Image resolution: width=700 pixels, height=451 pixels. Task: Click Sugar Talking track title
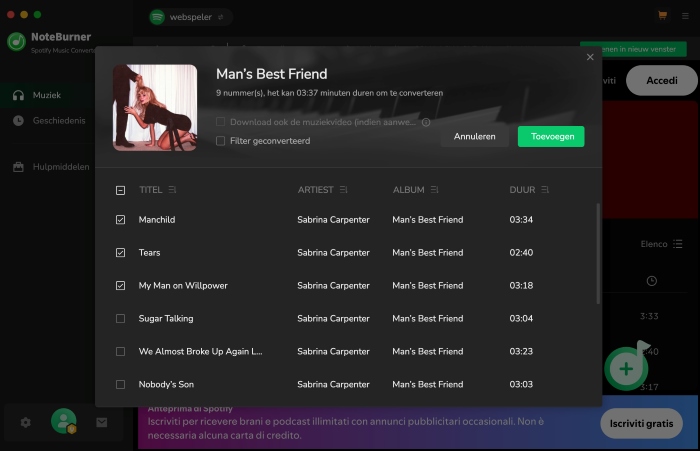(166, 318)
